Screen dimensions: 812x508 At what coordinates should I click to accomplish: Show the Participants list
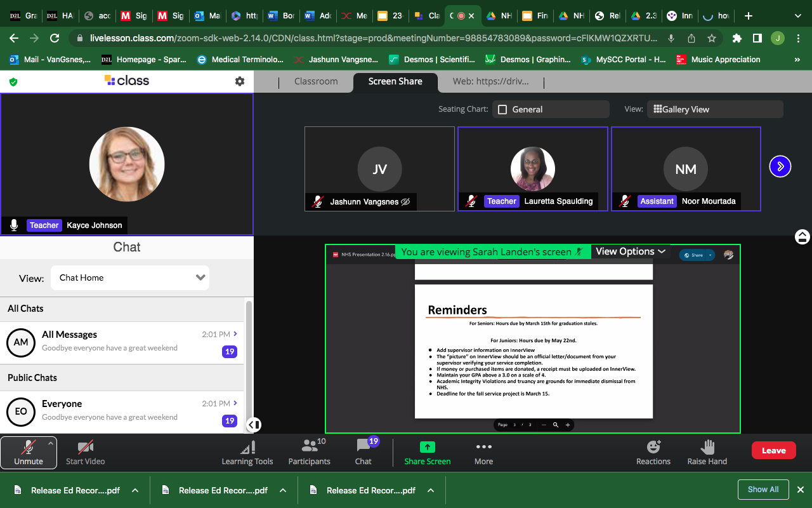[309, 452]
